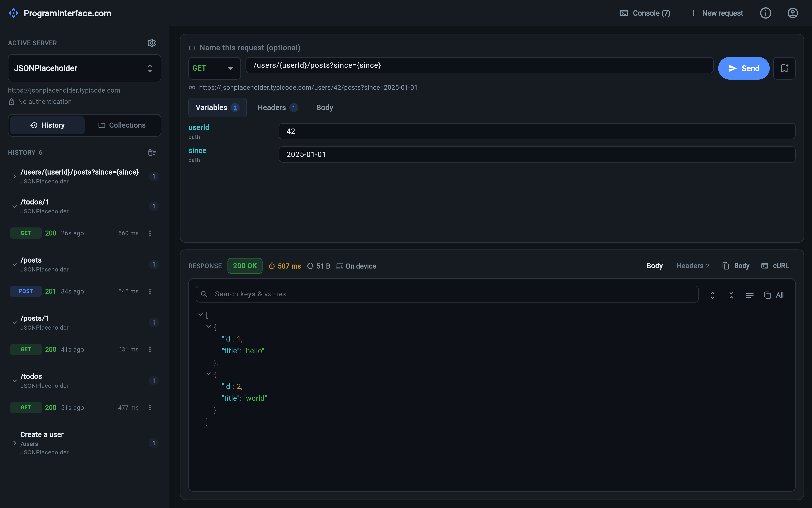
Task: Save request with the bookmark icon
Action: 784,68
